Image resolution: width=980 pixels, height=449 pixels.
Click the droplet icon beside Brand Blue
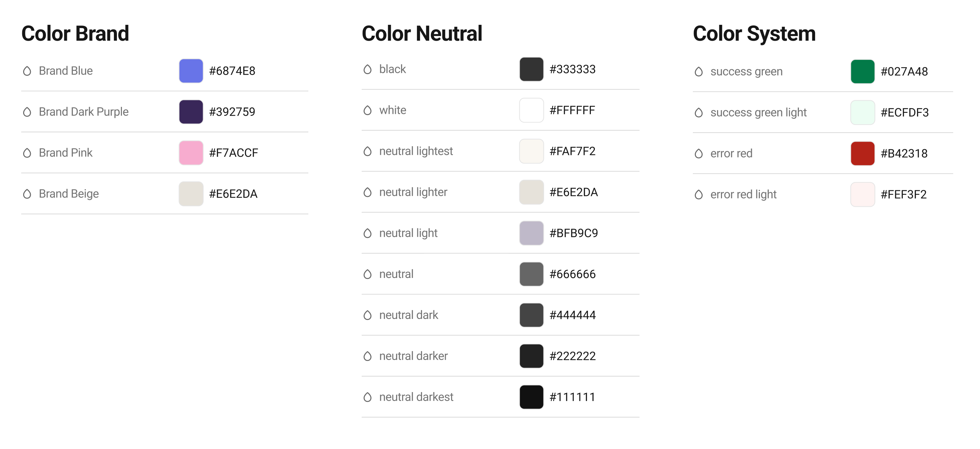pyautogui.click(x=27, y=71)
